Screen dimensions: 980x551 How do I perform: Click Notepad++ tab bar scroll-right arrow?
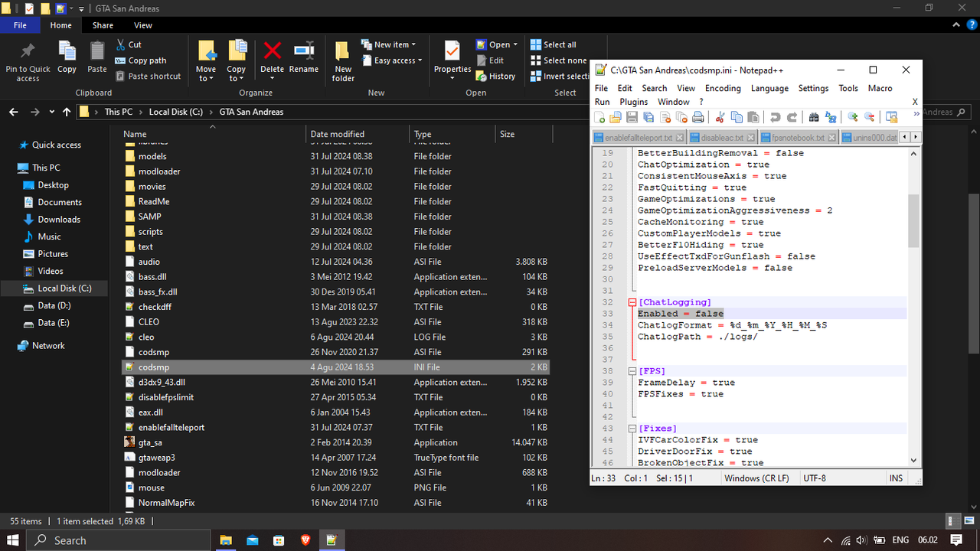coord(916,137)
